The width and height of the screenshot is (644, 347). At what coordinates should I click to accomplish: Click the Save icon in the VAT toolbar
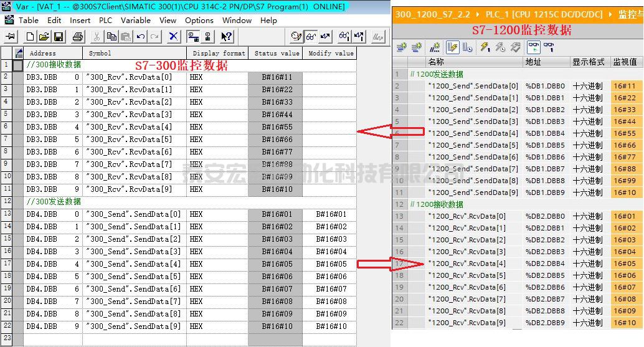58,37
